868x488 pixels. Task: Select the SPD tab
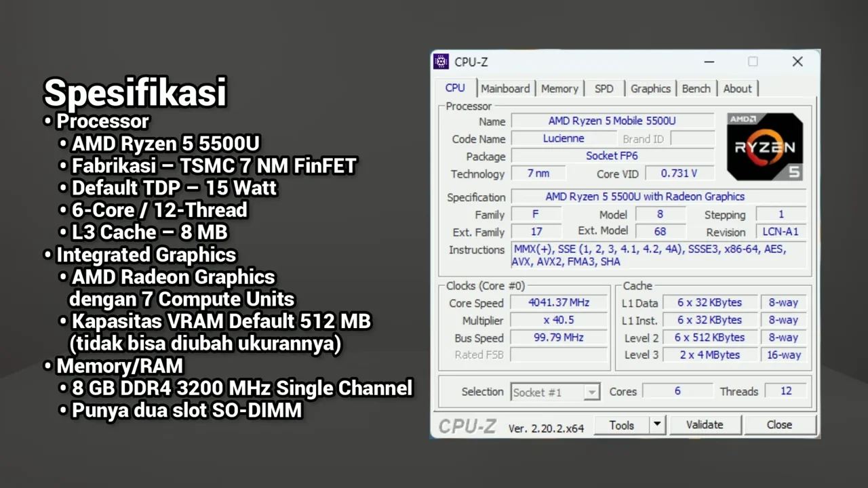604,88
